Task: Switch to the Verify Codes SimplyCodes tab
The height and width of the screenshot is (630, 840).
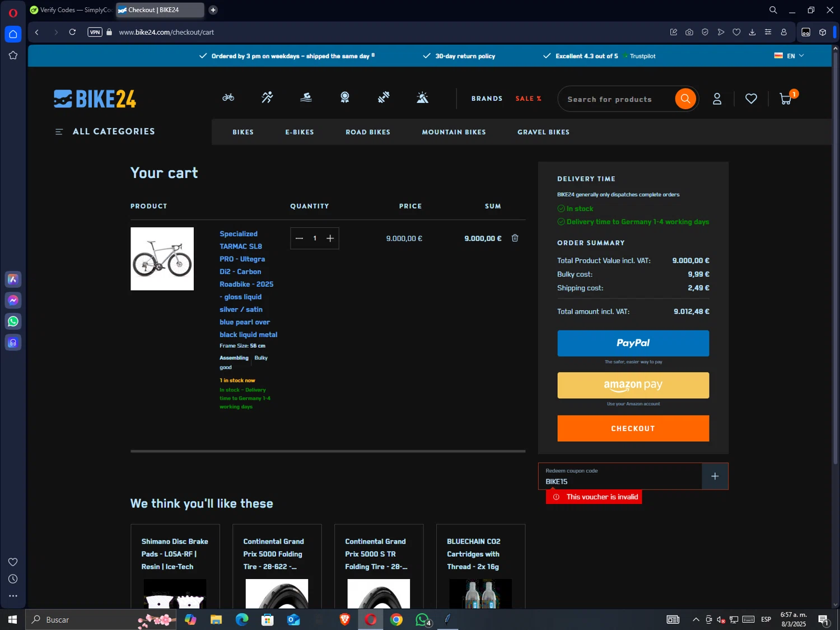Action: coord(71,10)
